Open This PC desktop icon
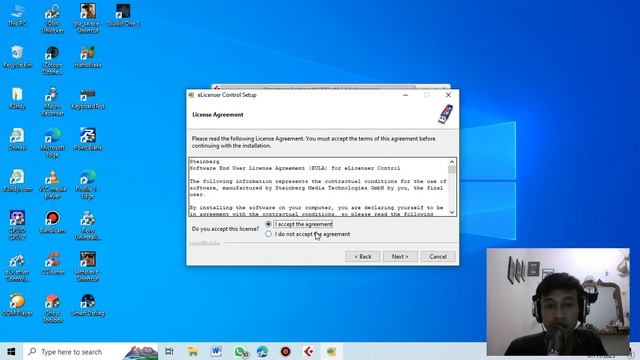 (17, 16)
